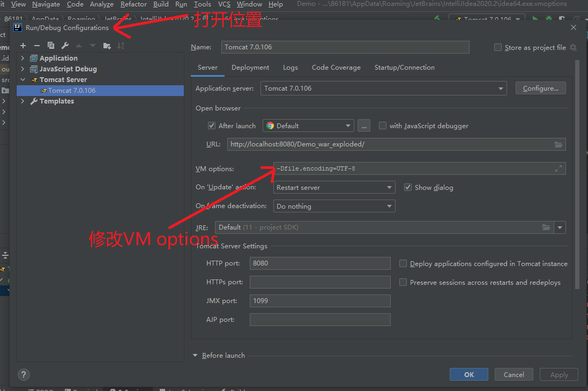588x391 pixels.
Task: Open the Refactor menu
Action: [x=133, y=4]
